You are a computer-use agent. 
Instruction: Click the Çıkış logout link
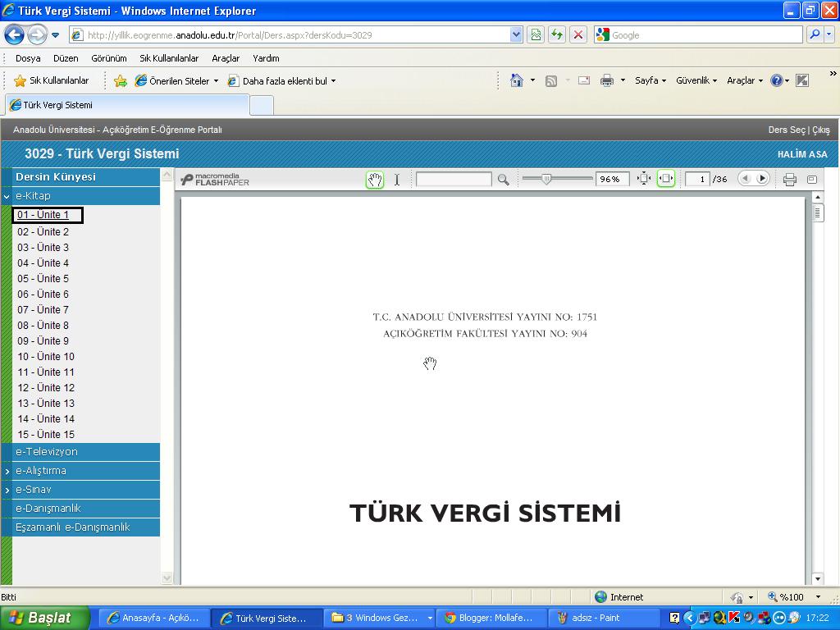[x=820, y=130]
